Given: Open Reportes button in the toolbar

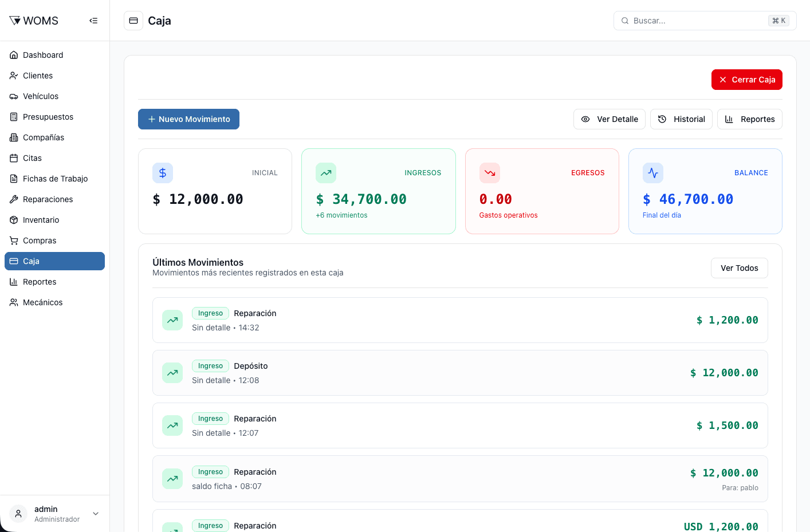Looking at the screenshot, I should (749, 119).
